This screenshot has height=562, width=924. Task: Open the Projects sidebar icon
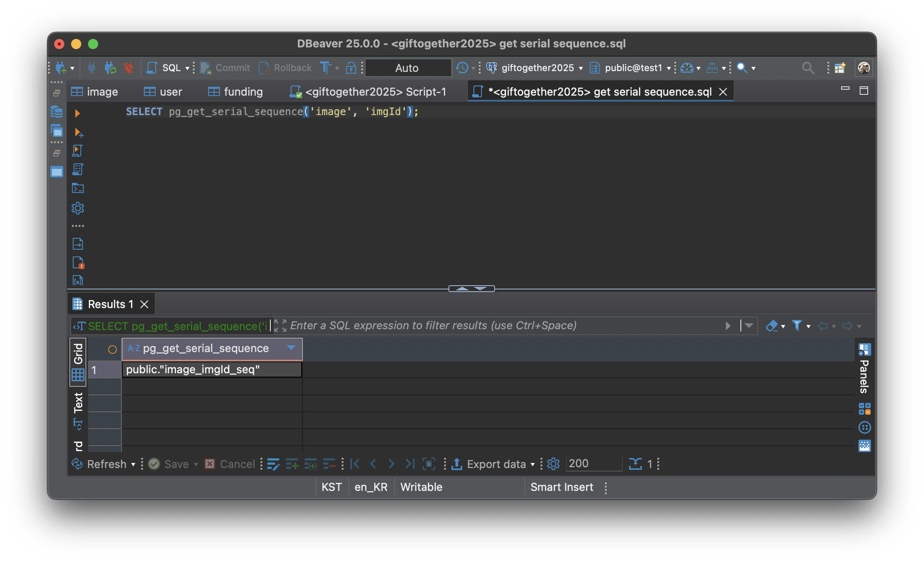[x=57, y=131]
